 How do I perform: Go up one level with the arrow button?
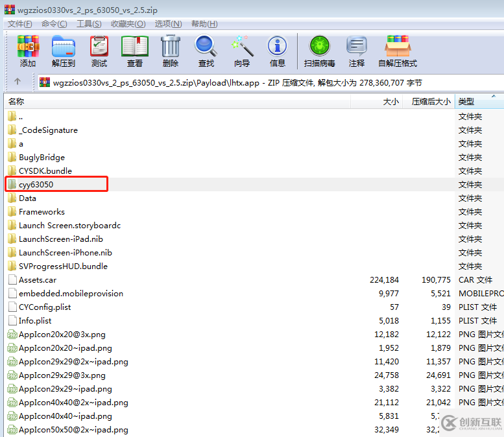pyautogui.click(x=18, y=82)
